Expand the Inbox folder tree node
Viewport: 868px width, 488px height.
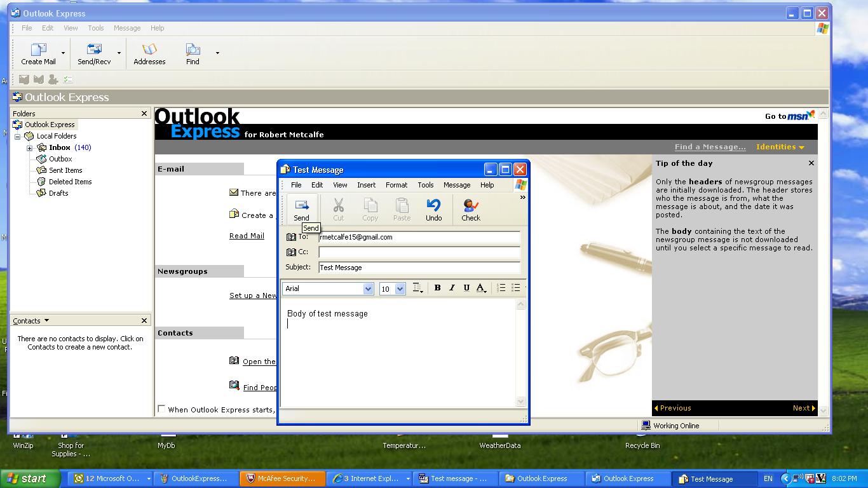coord(29,148)
